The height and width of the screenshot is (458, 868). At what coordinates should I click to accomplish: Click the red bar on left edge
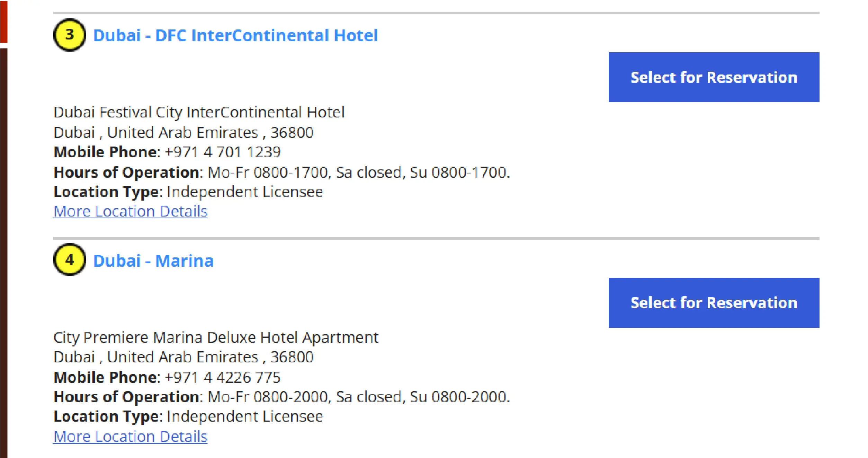click(x=4, y=21)
